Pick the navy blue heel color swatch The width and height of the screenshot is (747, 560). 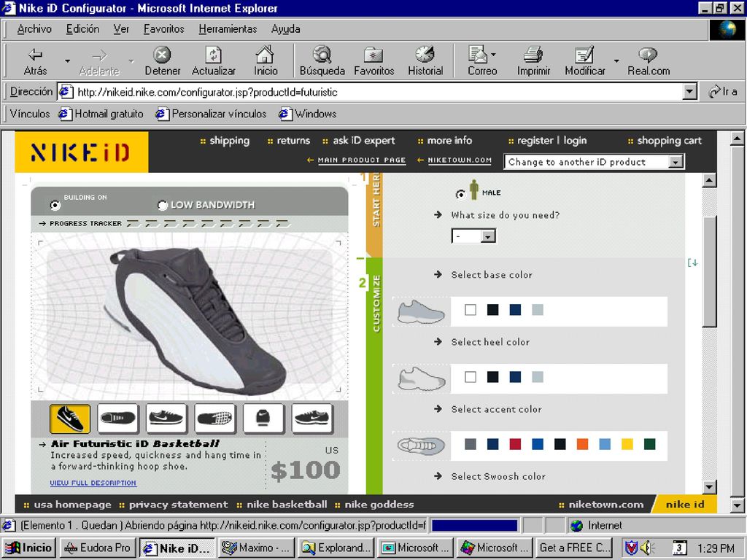click(515, 377)
